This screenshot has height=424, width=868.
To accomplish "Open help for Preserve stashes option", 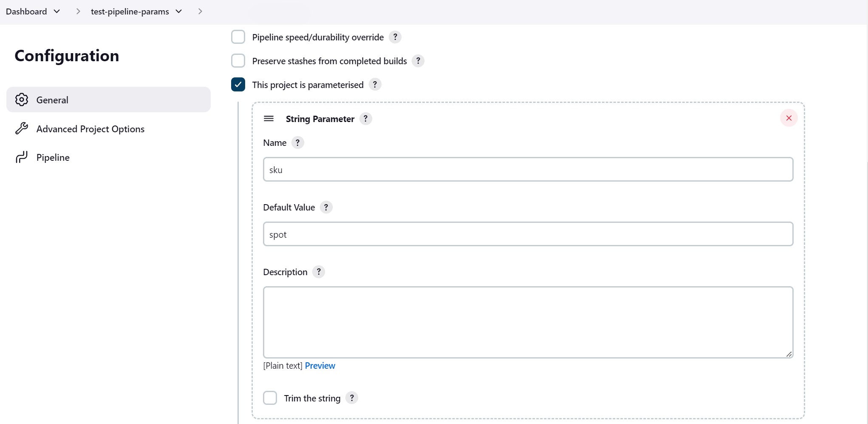I will [418, 61].
